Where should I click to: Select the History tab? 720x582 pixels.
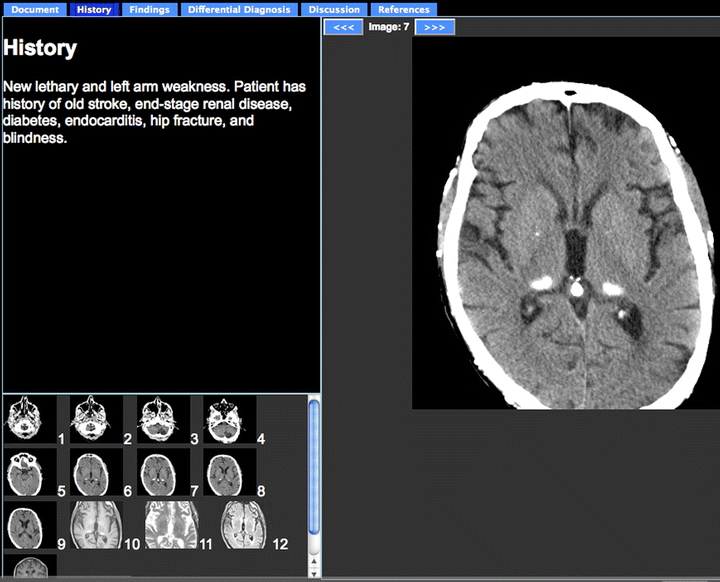[x=94, y=9]
